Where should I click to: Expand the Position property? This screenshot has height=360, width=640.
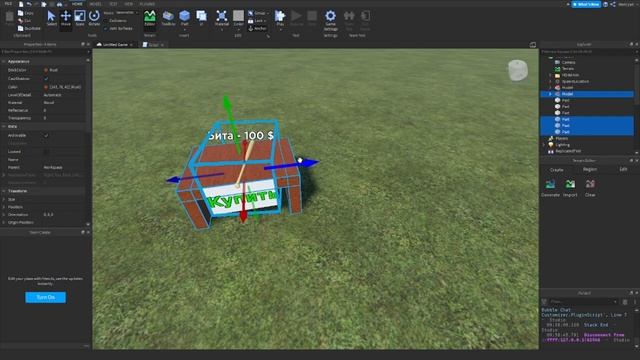click(4, 207)
